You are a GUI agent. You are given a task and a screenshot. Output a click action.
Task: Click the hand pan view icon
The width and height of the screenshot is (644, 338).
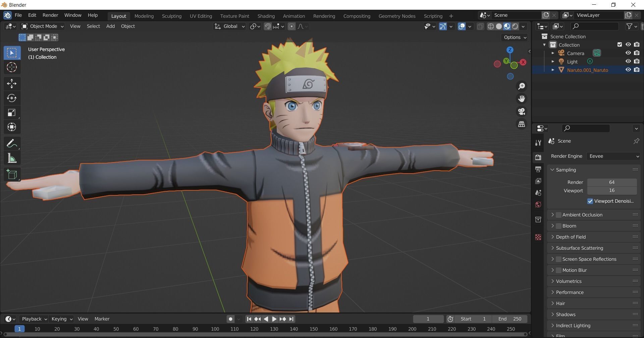(522, 99)
